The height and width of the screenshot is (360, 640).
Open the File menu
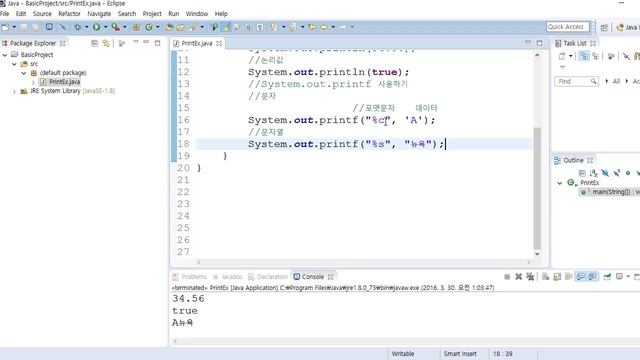(4, 14)
